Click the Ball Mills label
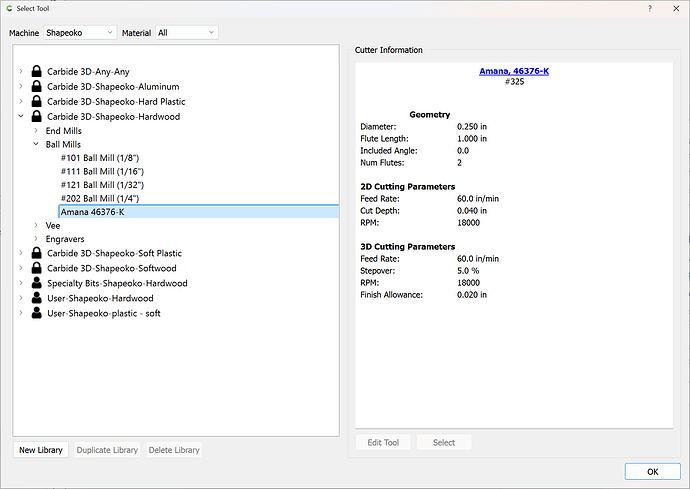 pos(63,144)
